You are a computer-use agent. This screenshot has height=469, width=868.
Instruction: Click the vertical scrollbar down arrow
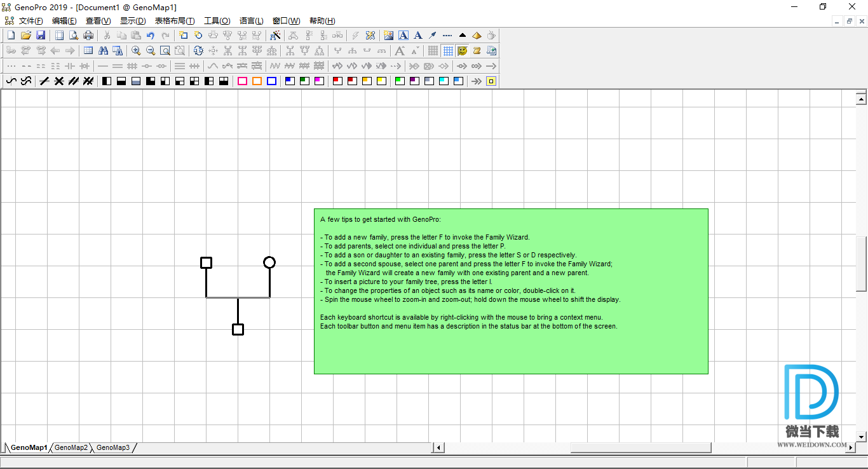[x=862, y=437]
